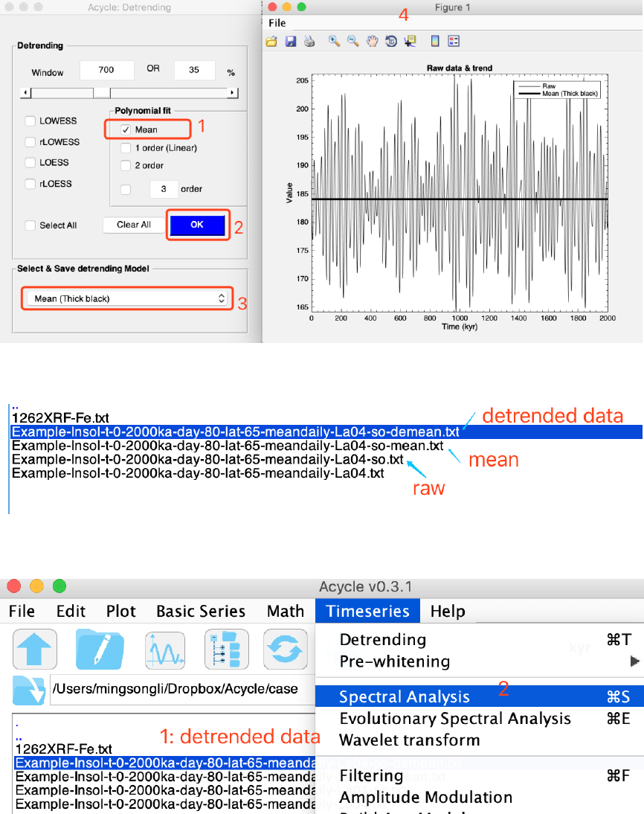The width and height of the screenshot is (644, 814).
Task: Select highlighted Example-Insol file in Acycle list
Action: tap(165, 763)
